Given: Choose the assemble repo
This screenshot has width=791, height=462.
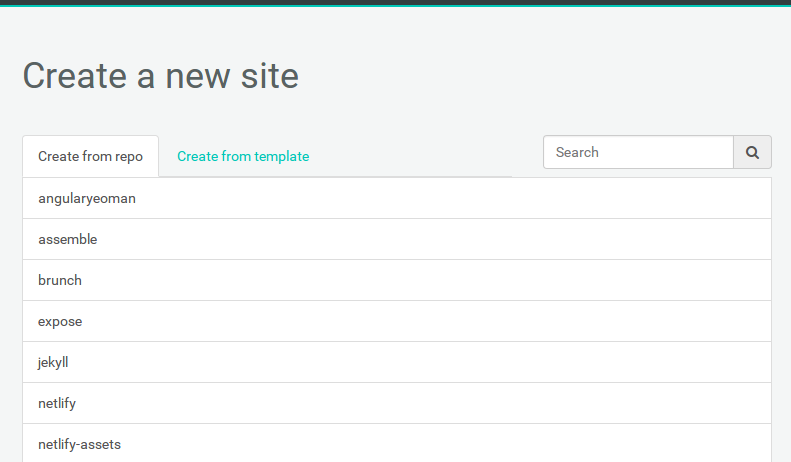Looking at the screenshot, I should 397,239.
